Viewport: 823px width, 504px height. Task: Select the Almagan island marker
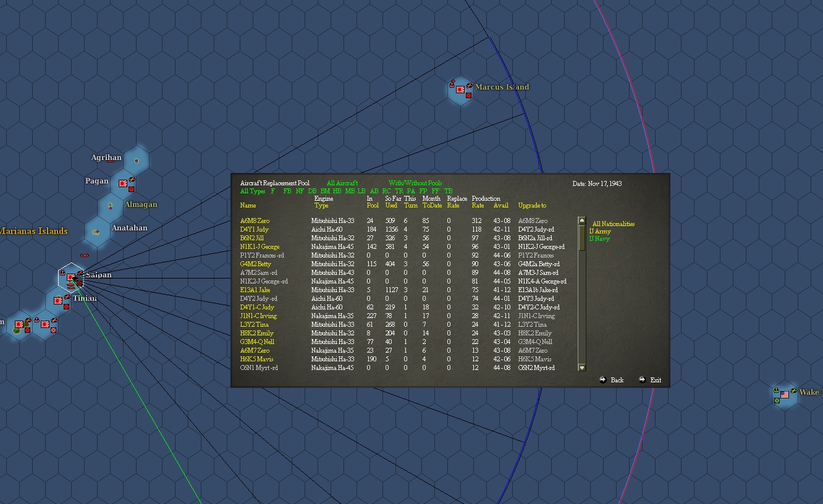[110, 206]
